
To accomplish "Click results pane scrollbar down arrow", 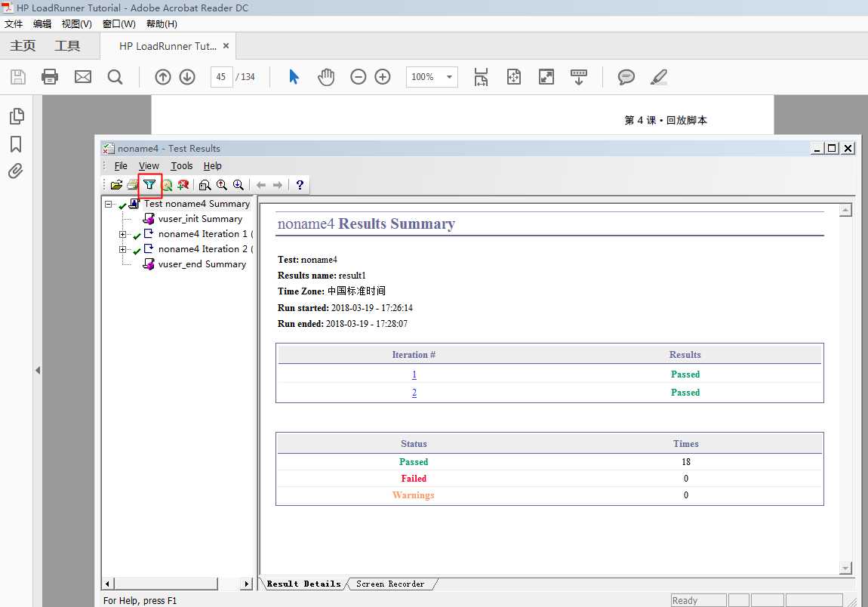I will click(x=845, y=568).
